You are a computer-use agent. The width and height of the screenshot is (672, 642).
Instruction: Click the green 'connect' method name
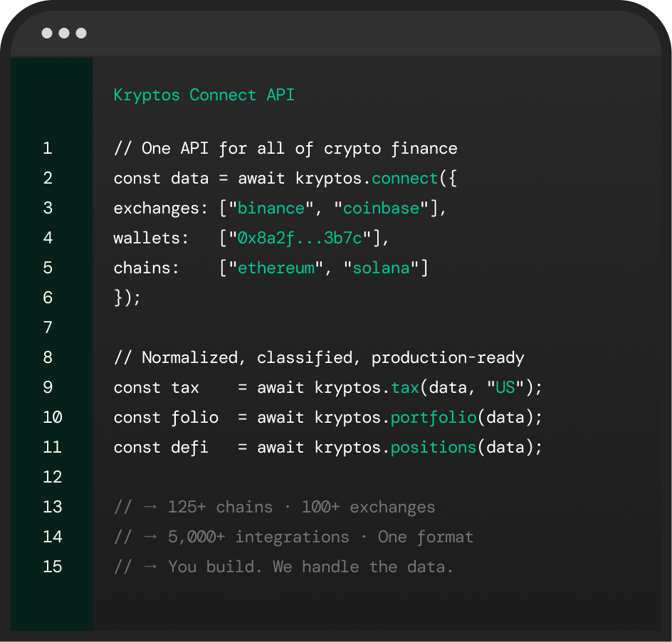pyautogui.click(x=404, y=178)
